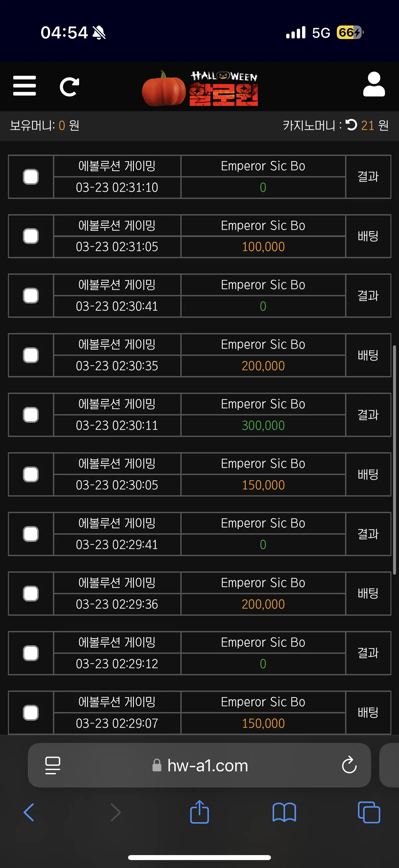Open Safari page settings icon in address bar
The height and width of the screenshot is (868, 399).
53,765
